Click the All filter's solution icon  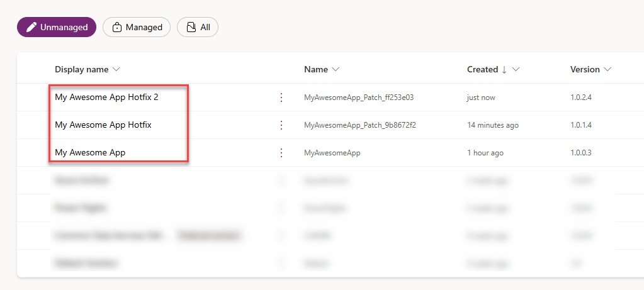click(x=191, y=28)
